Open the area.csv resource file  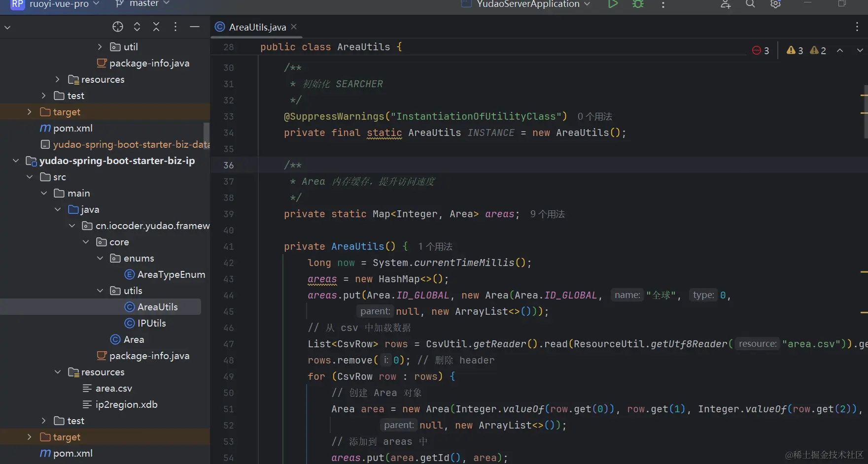[113, 389]
